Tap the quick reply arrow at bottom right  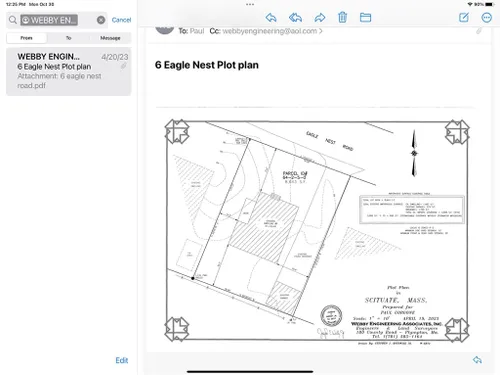pyautogui.click(x=477, y=360)
